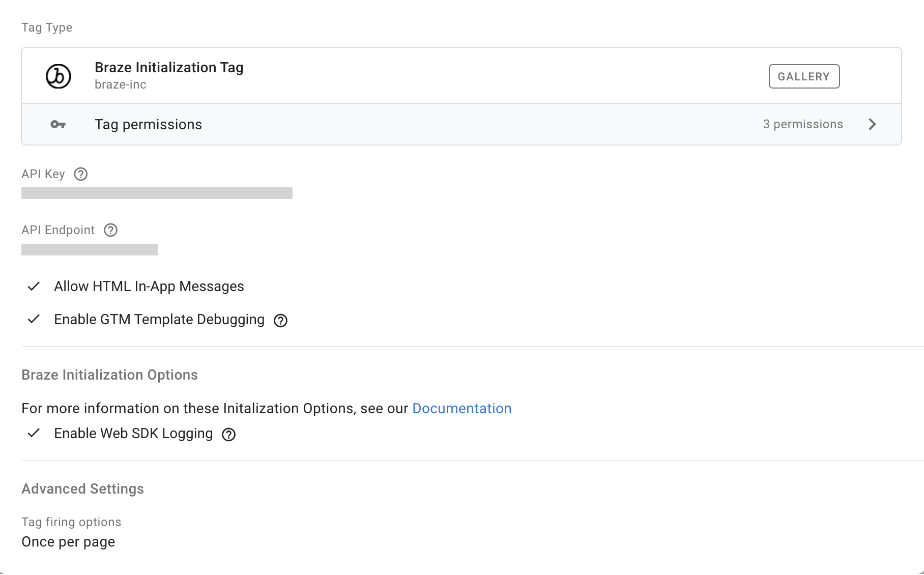Click the 'Tag Type' label

tap(47, 27)
